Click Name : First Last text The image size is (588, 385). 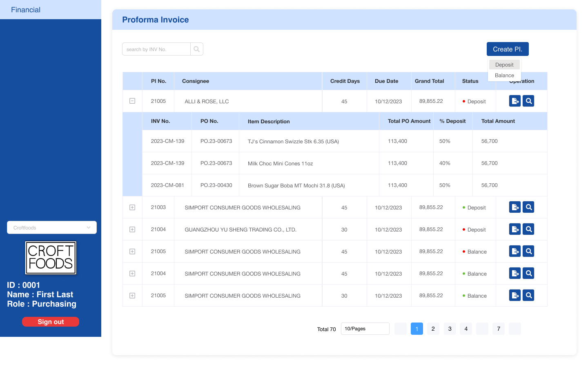(x=40, y=294)
